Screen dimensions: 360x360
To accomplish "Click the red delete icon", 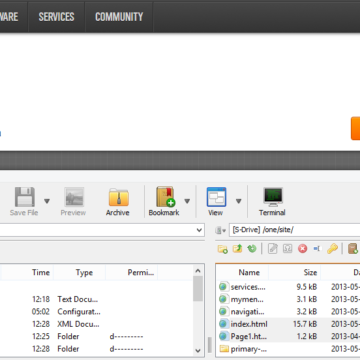I will point(302,249).
